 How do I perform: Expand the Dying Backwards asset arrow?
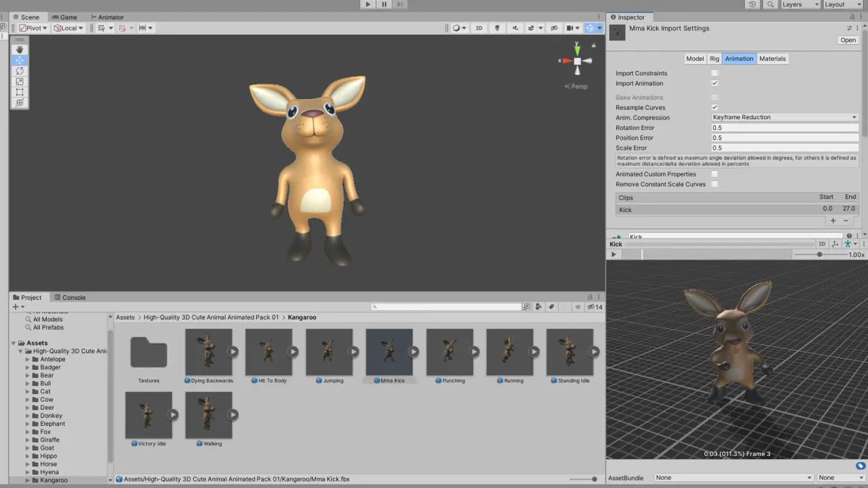pyautogui.click(x=233, y=352)
